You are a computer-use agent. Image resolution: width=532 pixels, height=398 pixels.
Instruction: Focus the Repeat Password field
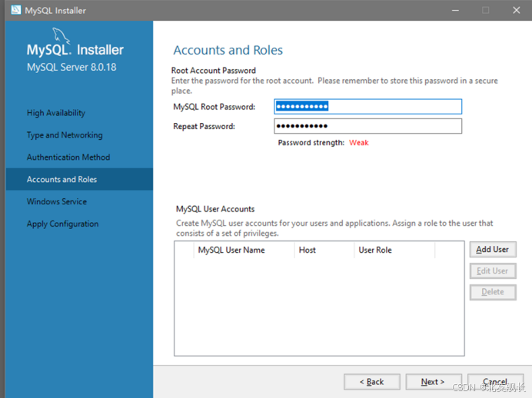pos(367,126)
